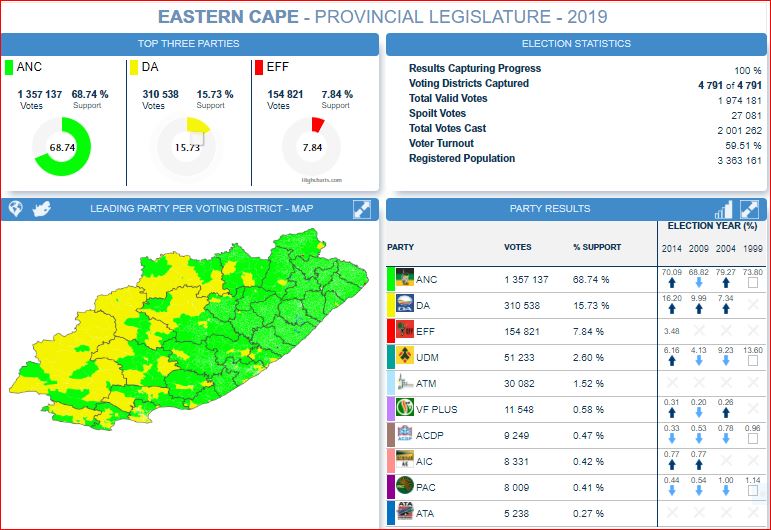The width and height of the screenshot is (771, 530).
Task: Tick the 1999 checkbox in the ANC row
Action: tap(752, 284)
